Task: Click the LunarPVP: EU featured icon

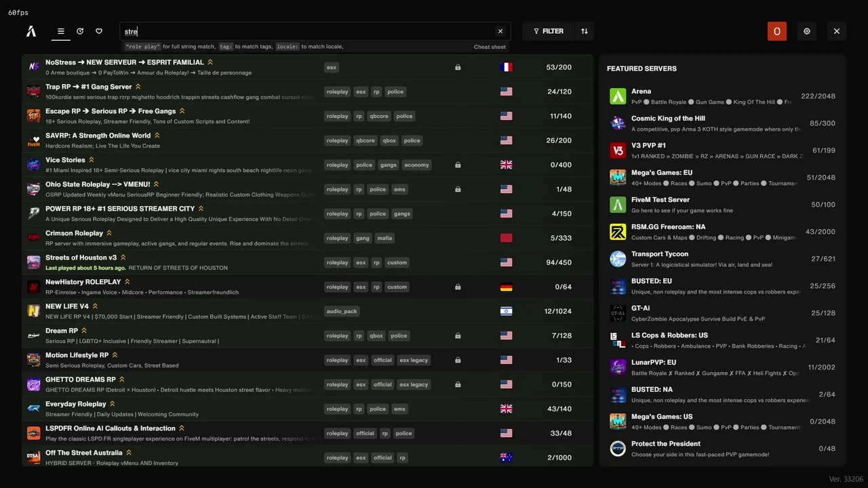Action: tap(618, 367)
